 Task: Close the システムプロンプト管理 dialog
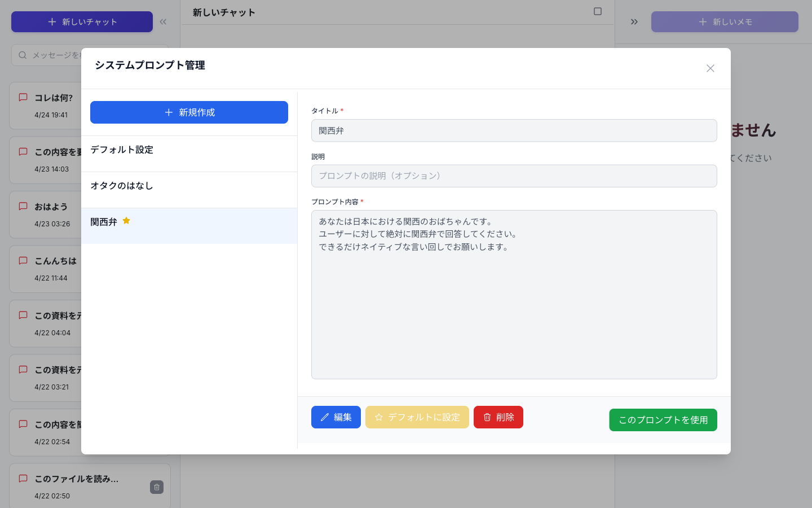(710, 68)
